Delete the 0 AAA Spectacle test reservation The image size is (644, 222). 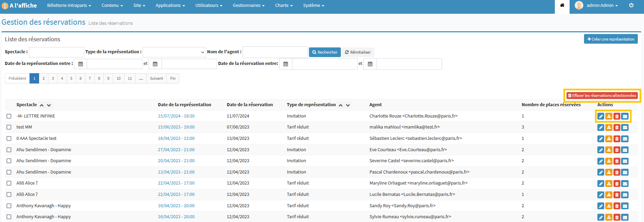(617, 139)
